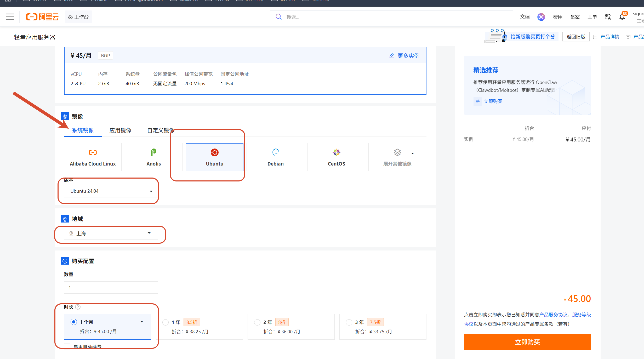Click the orange 立即购买 button
Screen dimensions: 644x359
pyautogui.click(x=527, y=342)
